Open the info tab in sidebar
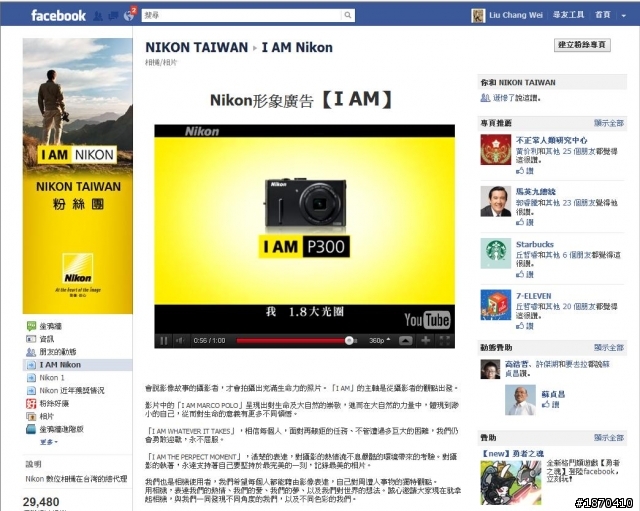 (x=46, y=339)
